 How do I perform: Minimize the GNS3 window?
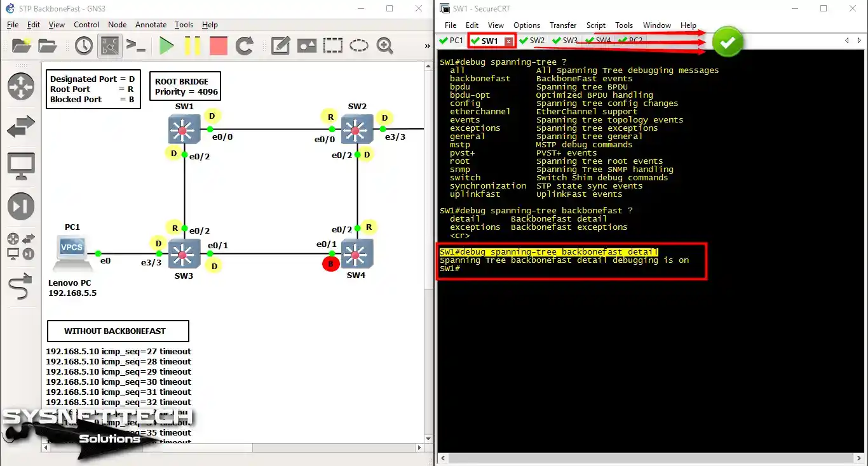(361, 8)
